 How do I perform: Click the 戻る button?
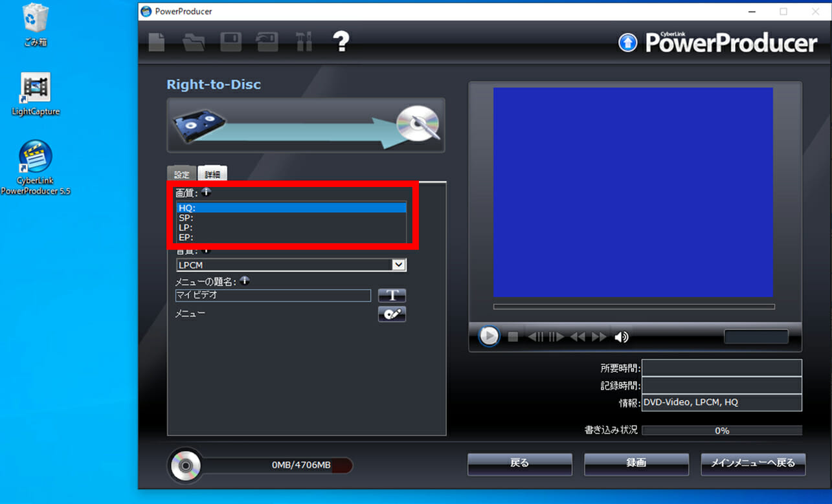[520, 464]
